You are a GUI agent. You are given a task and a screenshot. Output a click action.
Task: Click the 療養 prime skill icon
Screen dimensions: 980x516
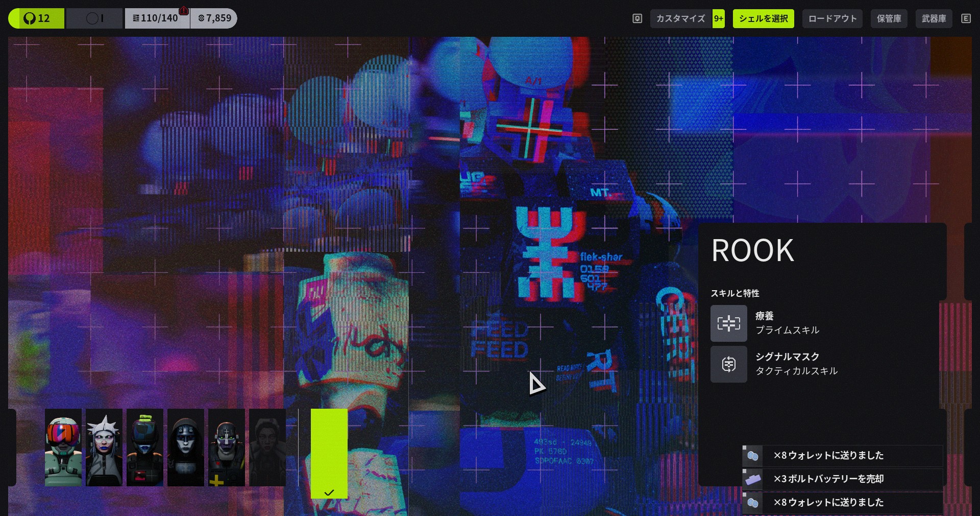[x=728, y=323]
